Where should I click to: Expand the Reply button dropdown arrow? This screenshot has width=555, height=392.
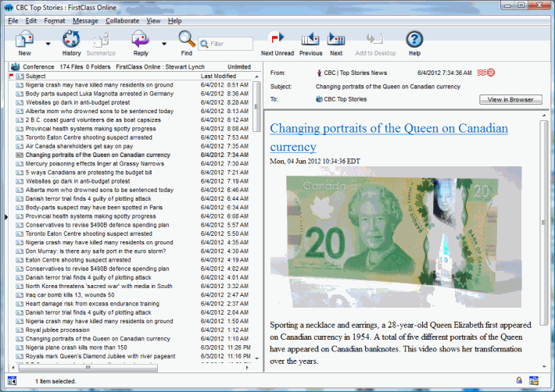[x=164, y=44]
